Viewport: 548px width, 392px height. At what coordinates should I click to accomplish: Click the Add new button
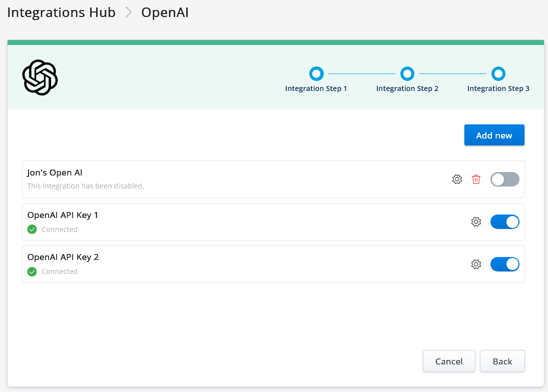(494, 135)
